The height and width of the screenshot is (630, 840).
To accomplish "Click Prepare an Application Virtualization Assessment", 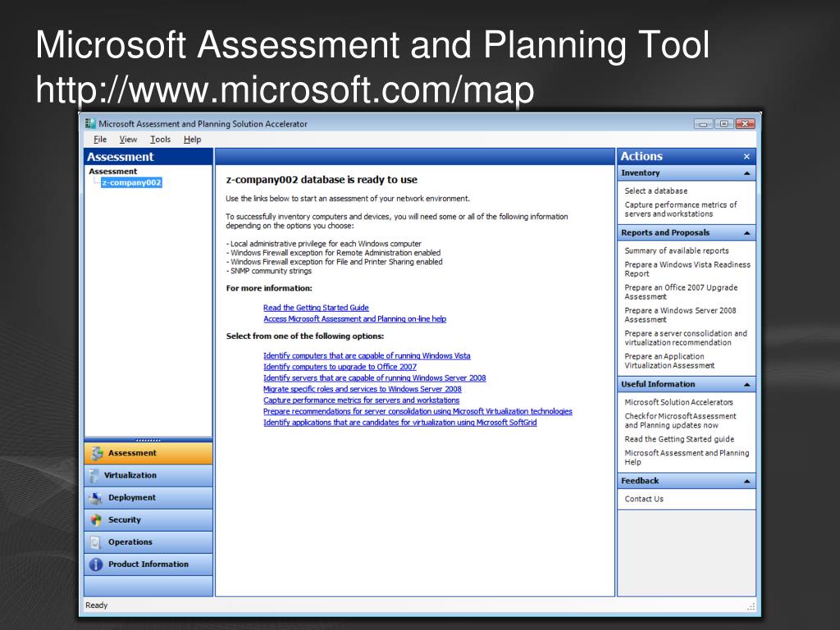I will pyautogui.click(x=669, y=361).
